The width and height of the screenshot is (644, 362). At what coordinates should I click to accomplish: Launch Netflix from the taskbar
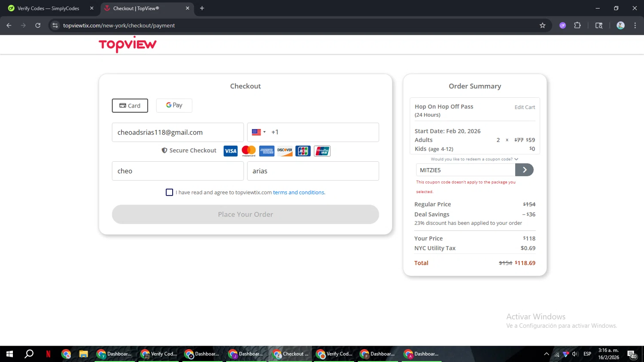(x=48, y=354)
